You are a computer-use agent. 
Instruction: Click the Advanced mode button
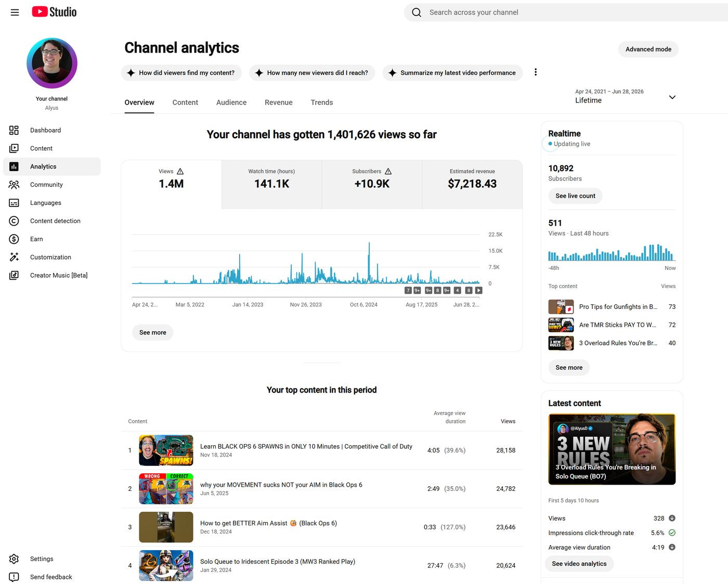point(648,49)
